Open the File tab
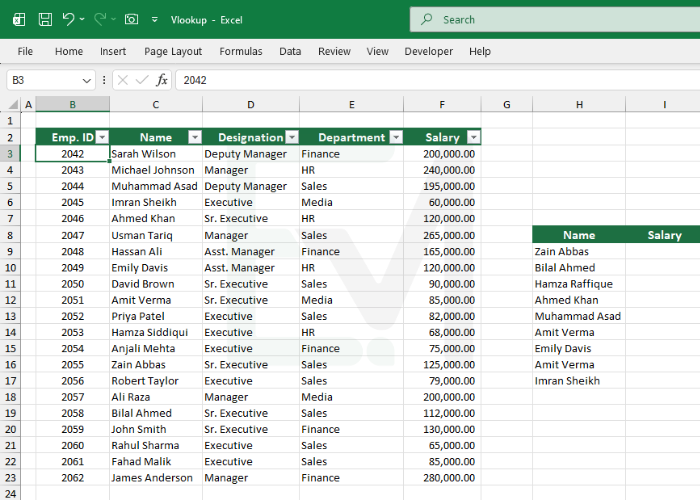 (x=25, y=51)
